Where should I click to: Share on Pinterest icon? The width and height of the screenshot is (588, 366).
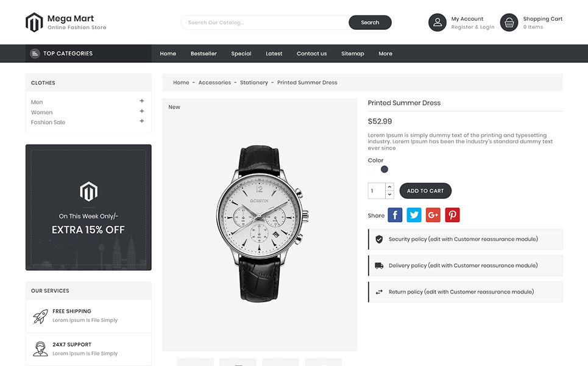point(452,215)
